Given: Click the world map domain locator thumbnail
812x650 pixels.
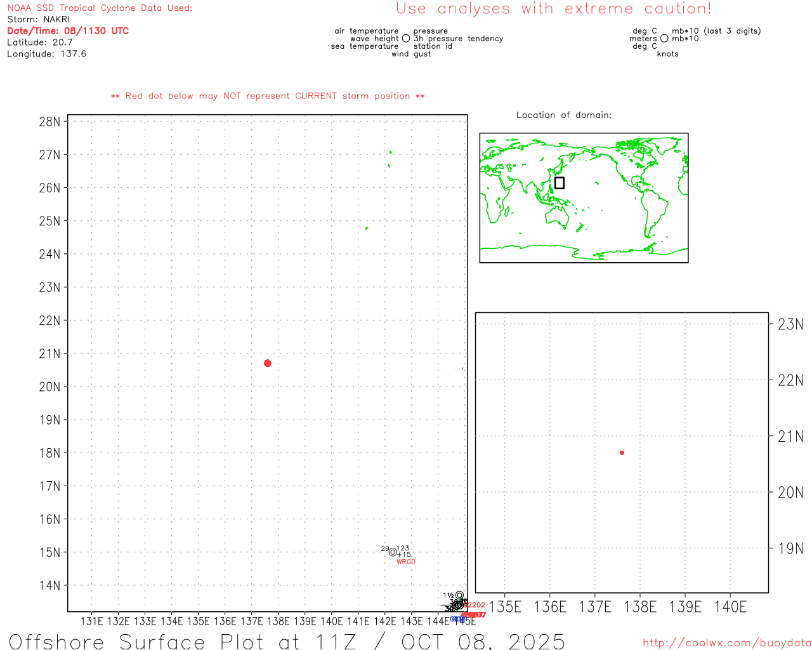Looking at the screenshot, I should [x=584, y=198].
